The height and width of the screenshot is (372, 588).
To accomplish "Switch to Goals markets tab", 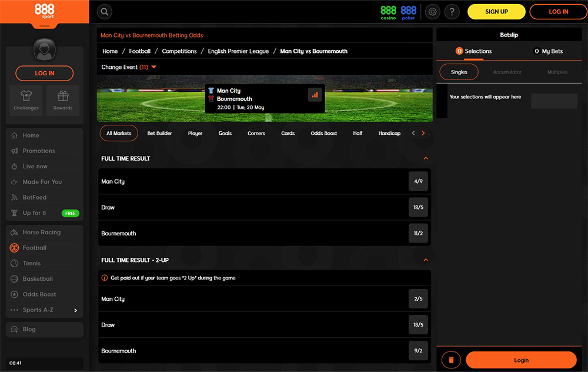I will (225, 133).
